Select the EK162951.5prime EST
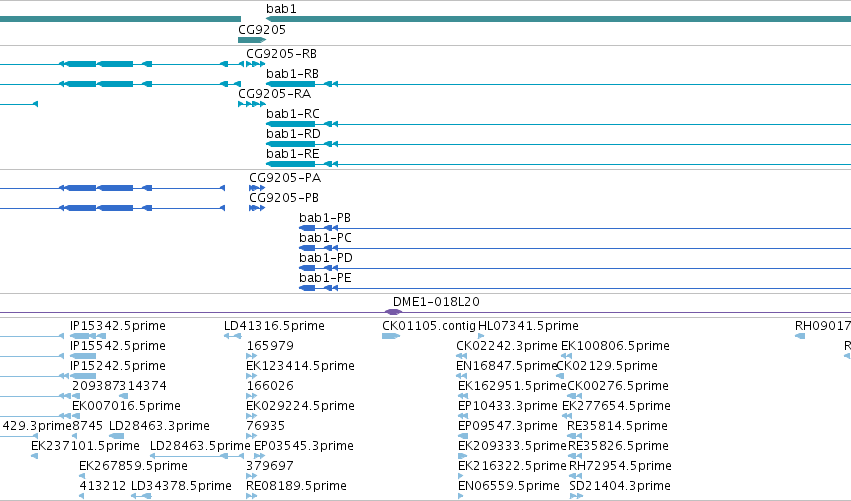851x501 pixels. pyautogui.click(x=512, y=386)
